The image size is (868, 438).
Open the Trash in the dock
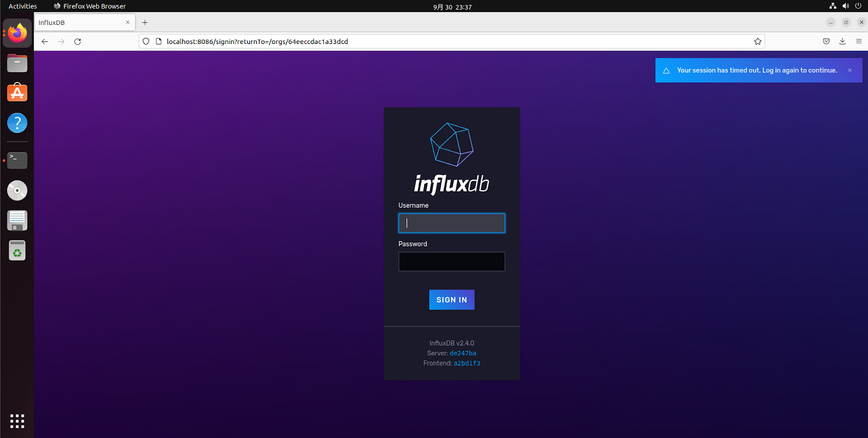pos(17,251)
